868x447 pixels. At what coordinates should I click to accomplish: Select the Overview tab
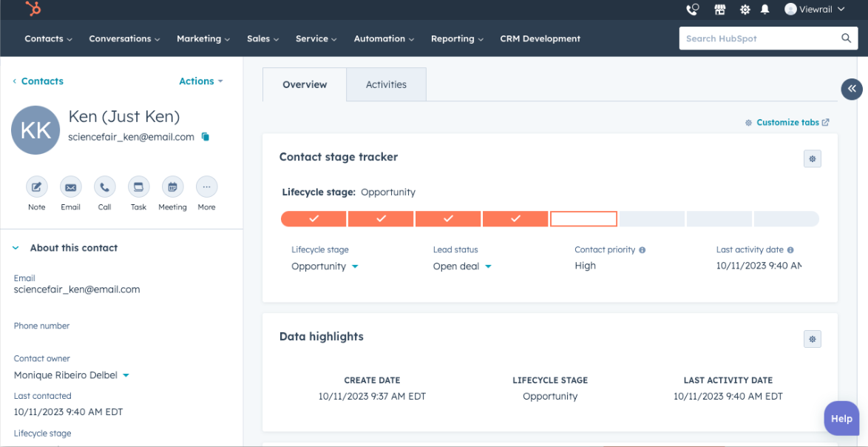[305, 85]
